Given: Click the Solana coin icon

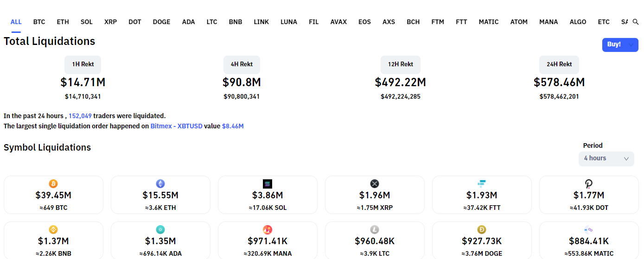Looking at the screenshot, I should tap(268, 183).
